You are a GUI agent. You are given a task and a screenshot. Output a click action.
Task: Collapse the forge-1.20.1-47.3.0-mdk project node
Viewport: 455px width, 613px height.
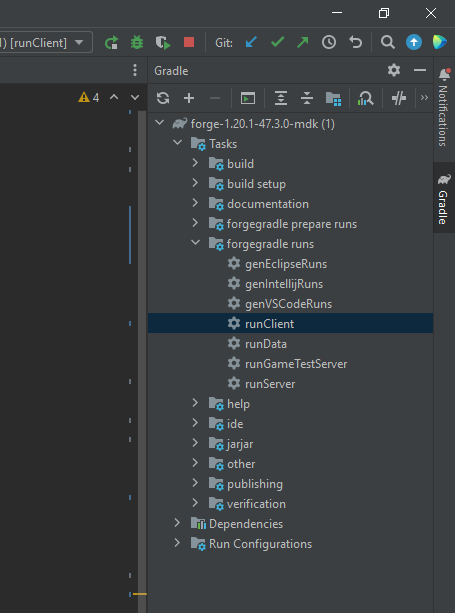click(x=159, y=123)
